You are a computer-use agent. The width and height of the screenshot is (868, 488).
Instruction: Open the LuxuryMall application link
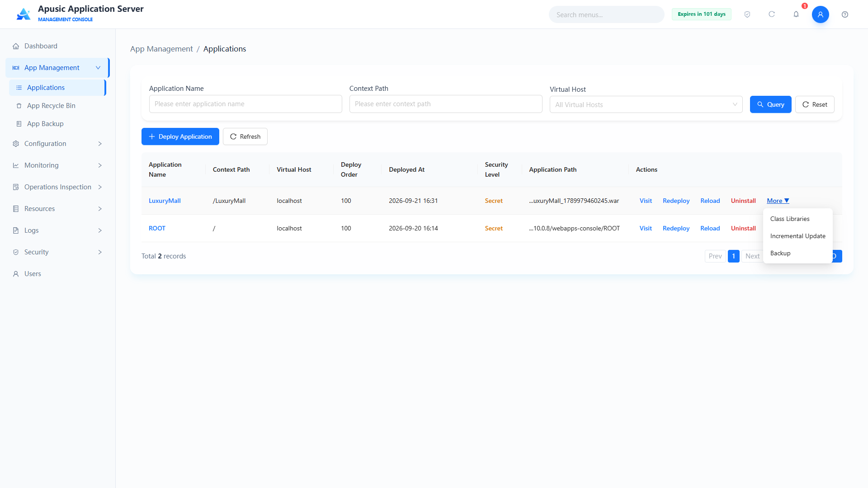point(165,201)
